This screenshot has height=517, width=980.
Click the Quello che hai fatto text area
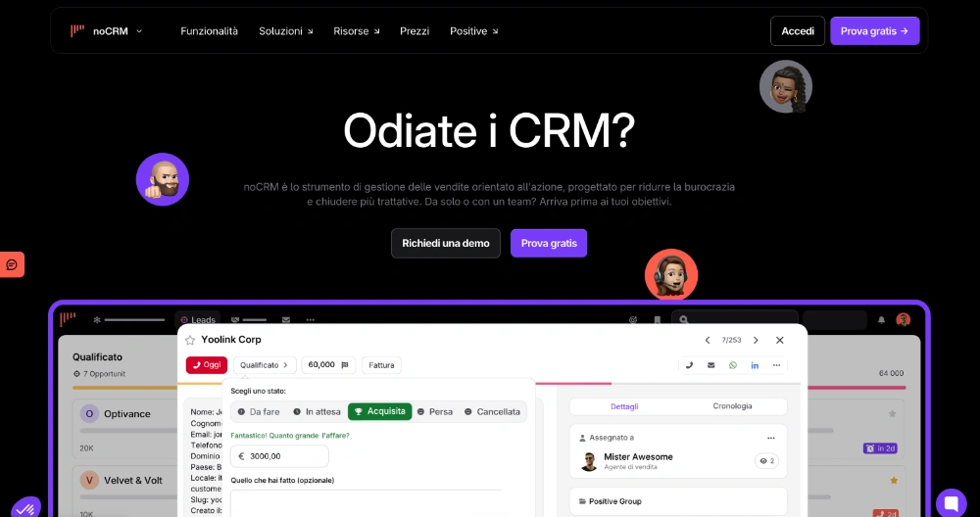coord(368,503)
